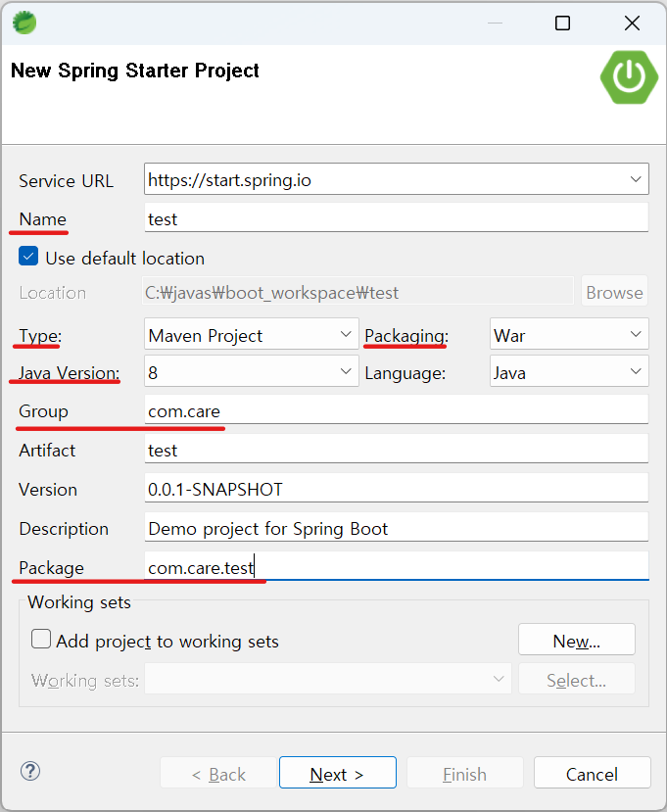
Task: Click the < Back button
Action: click(x=218, y=773)
